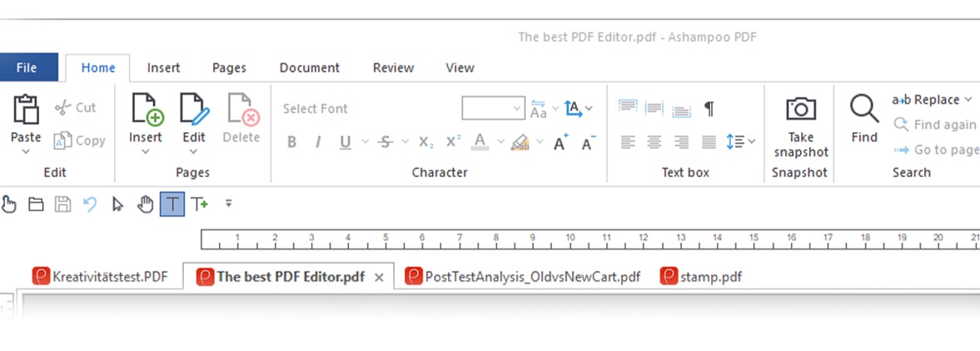Click the Save floppy disk icon

coord(62,205)
